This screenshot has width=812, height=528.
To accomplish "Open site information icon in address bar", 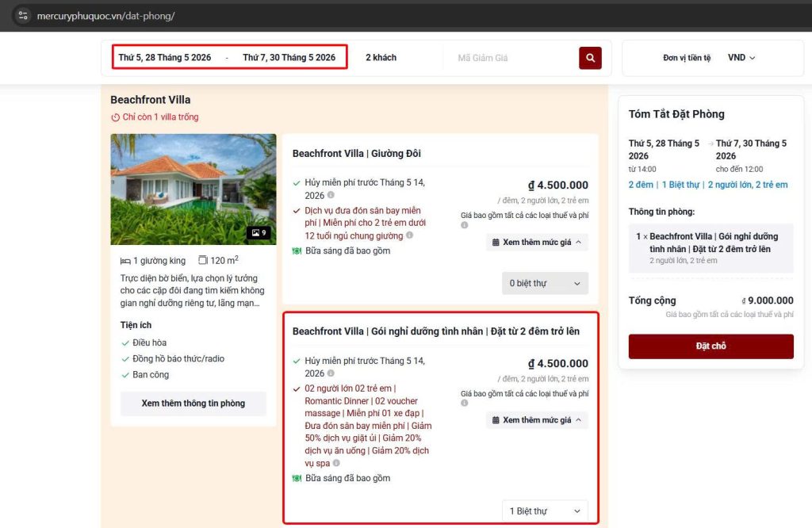I will [x=22, y=16].
